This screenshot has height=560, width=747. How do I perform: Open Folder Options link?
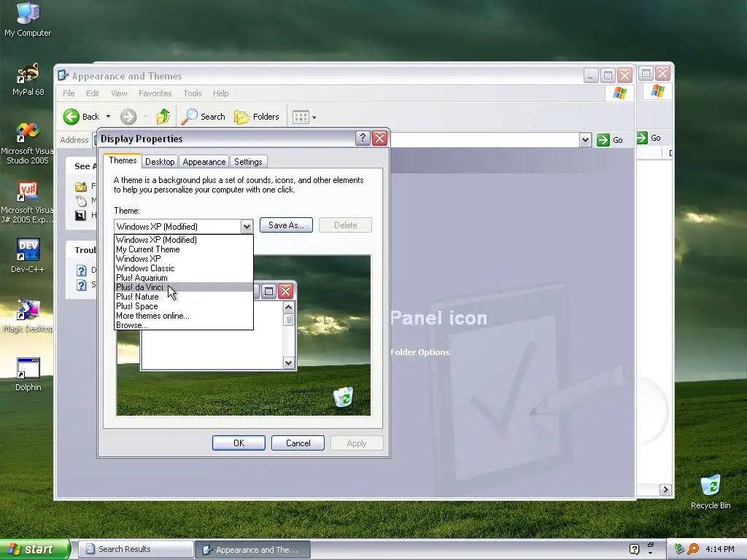click(x=419, y=352)
